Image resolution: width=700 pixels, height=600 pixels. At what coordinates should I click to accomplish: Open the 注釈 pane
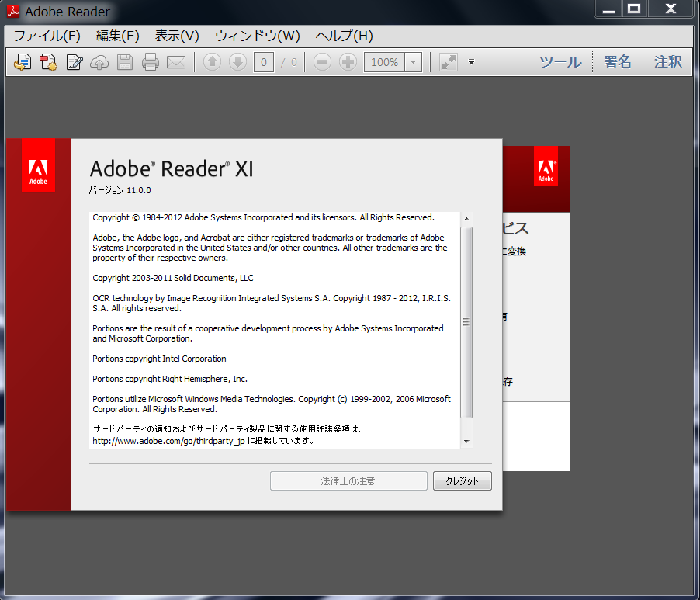click(x=668, y=61)
